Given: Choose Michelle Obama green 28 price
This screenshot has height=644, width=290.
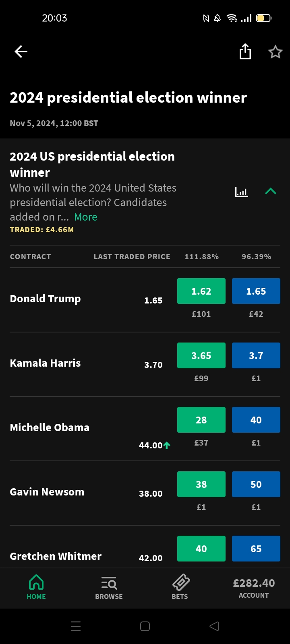Looking at the screenshot, I should pos(201,420).
